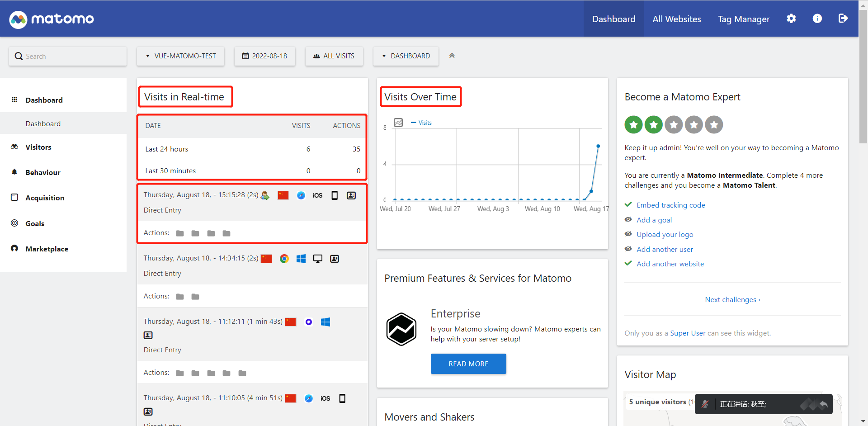The height and width of the screenshot is (426, 868).
Task: Toggle the Visits series legend on chart
Action: tap(421, 123)
